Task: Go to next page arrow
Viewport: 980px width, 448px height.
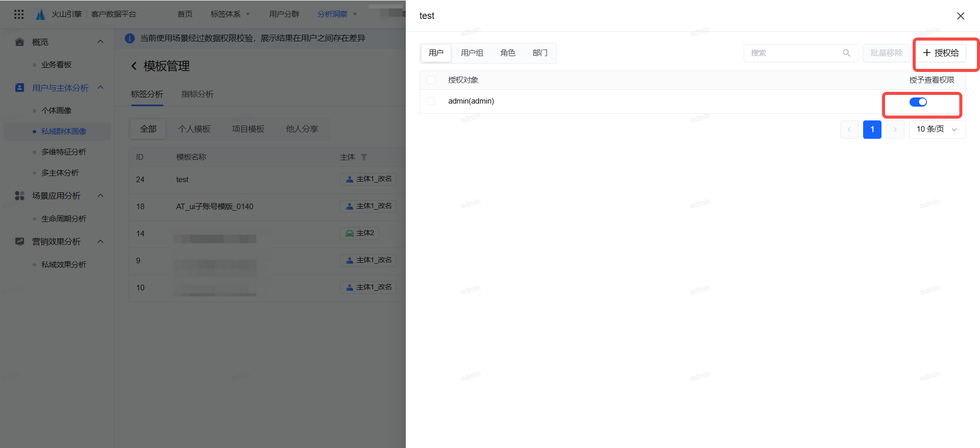Action: click(895, 130)
